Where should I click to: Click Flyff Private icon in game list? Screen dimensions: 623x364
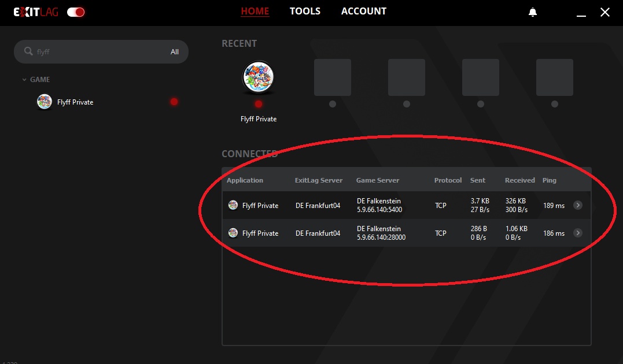pyautogui.click(x=45, y=102)
